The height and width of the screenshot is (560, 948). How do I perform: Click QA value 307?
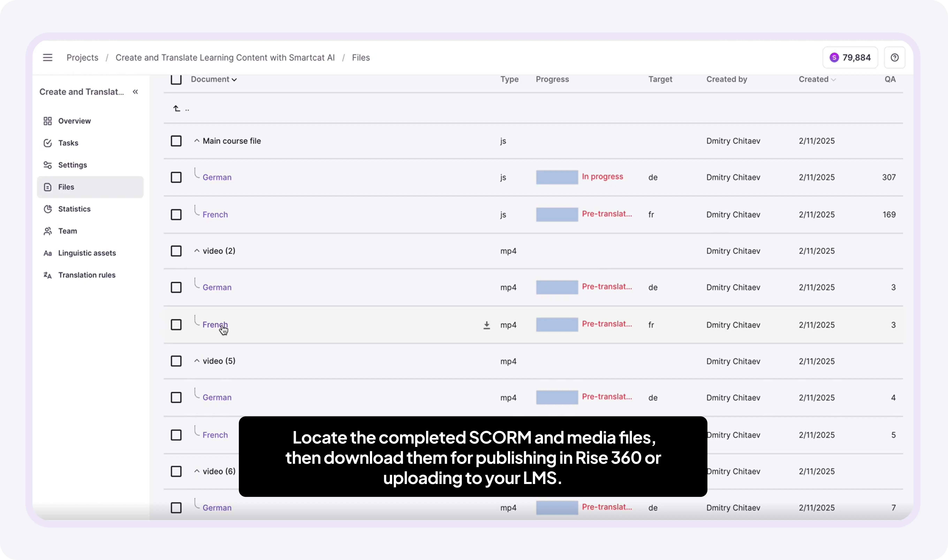(x=889, y=177)
